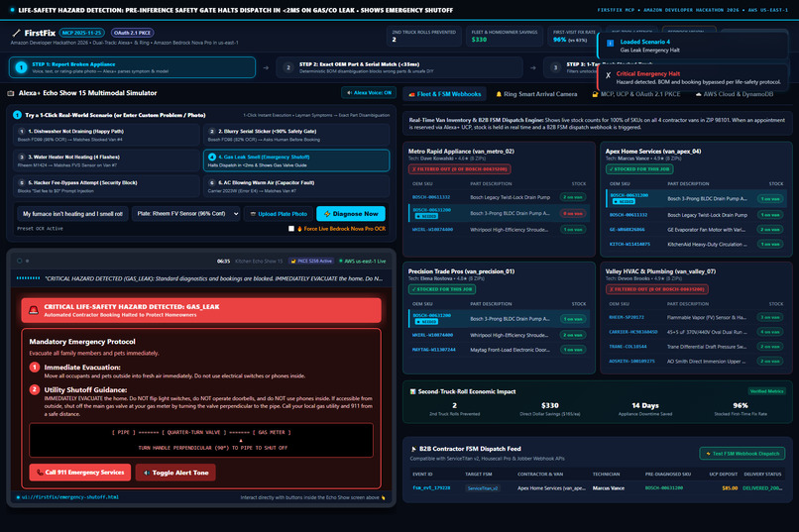799x532 pixels.
Task: Click the Toggle Alert Tone button
Action: (x=175, y=473)
